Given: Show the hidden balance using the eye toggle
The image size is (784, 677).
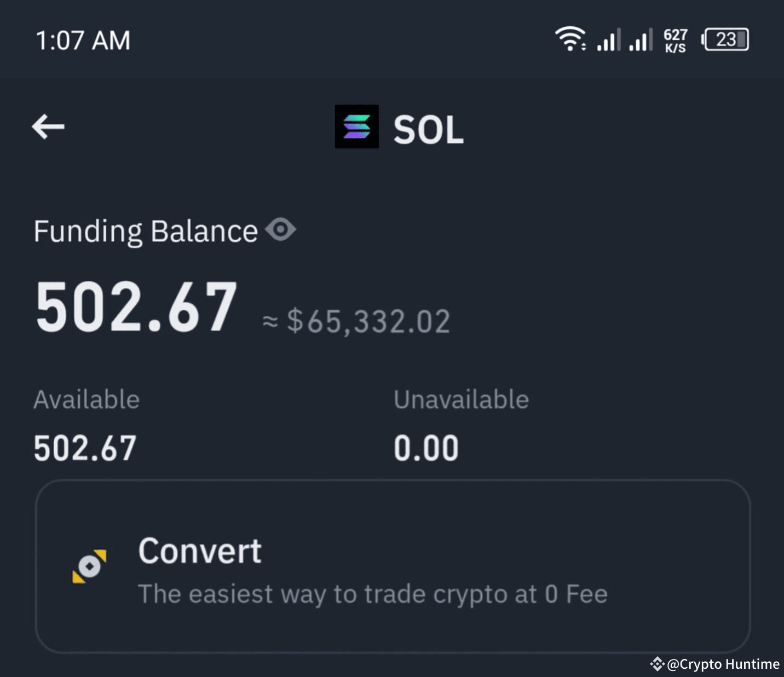Looking at the screenshot, I should click(281, 230).
